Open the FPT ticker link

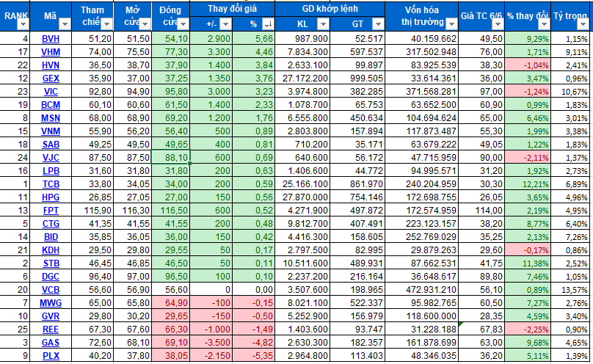click(x=51, y=211)
